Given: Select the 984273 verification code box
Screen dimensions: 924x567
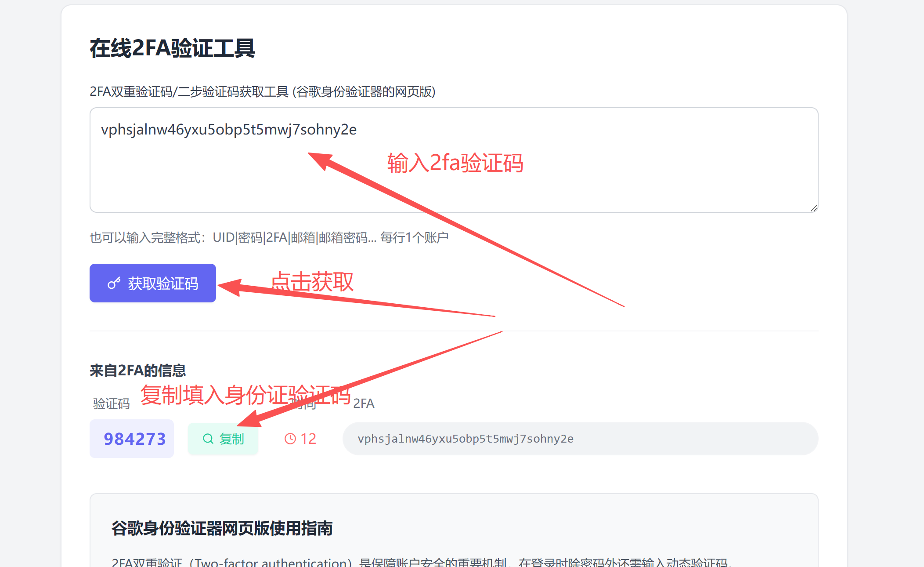Looking at the screenshot, I should coord(132,439).
